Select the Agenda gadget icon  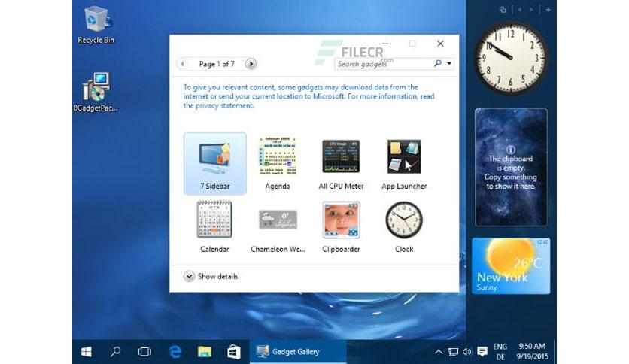(x=278, y=156)
